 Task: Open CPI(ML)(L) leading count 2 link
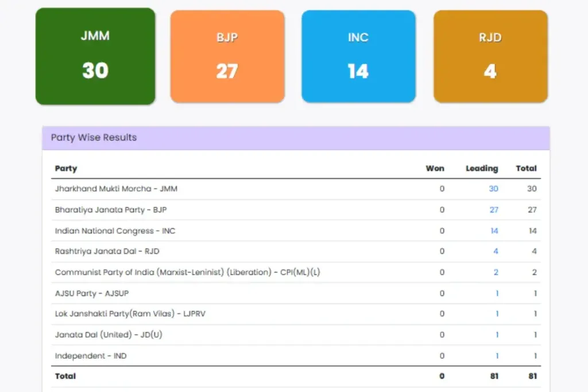496,273
